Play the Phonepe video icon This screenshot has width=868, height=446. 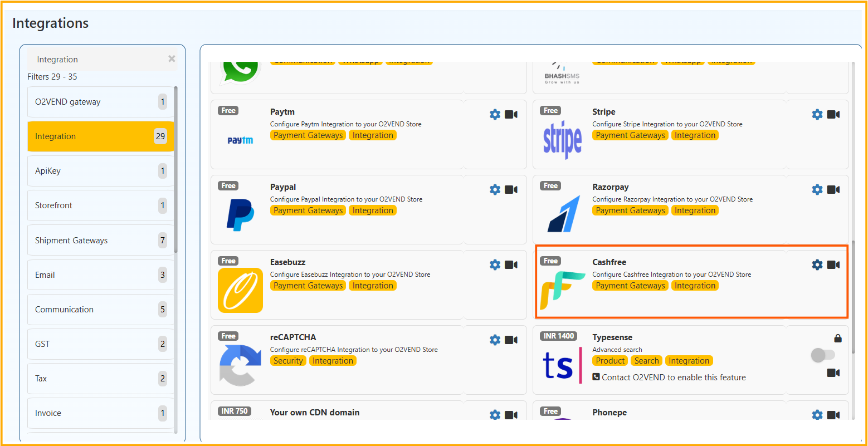click(x=833, y=415)
